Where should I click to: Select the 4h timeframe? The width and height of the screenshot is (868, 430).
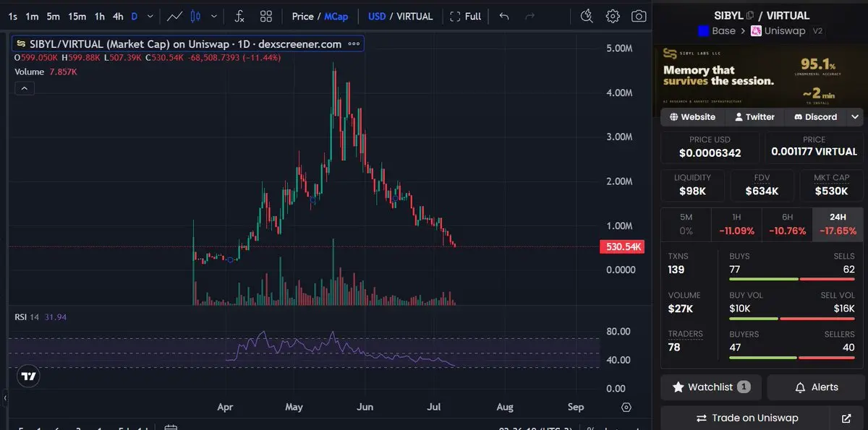coord(118,16)
